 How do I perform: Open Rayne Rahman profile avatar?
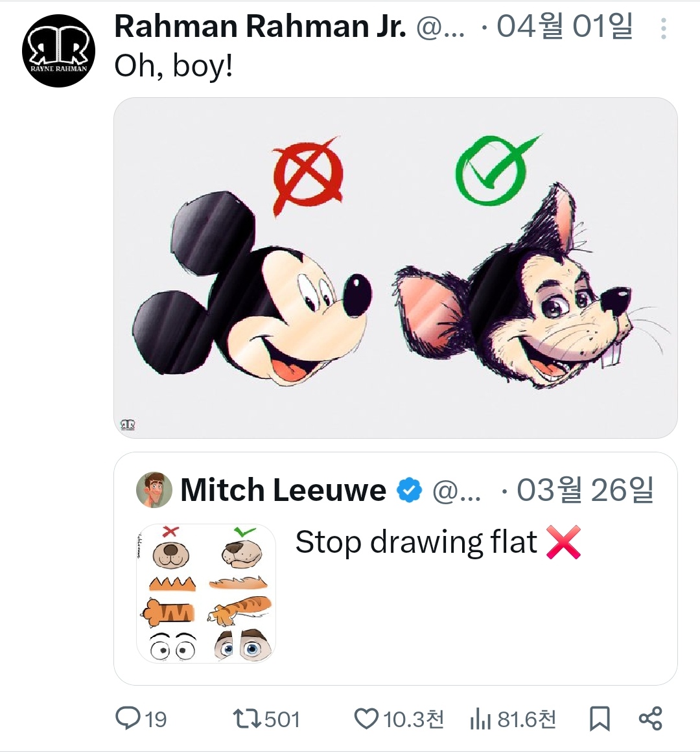click(58, 51)
